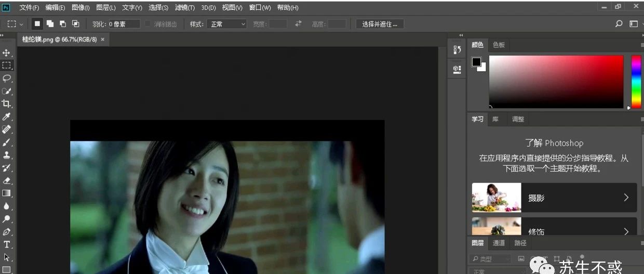This screenshot has height=274, width=644.
Task: Open the 选择(S) menu
Action: click(x=158, y=8)
